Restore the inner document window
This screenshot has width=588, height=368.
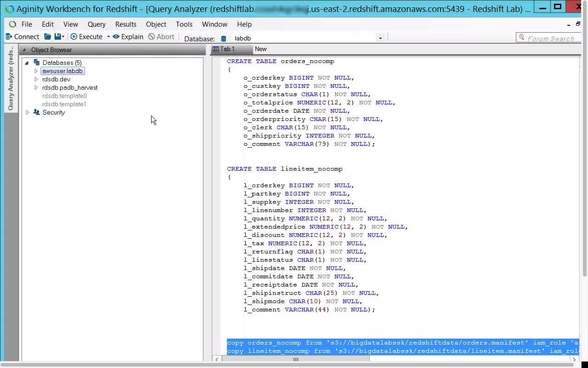(x=578, y=24)
